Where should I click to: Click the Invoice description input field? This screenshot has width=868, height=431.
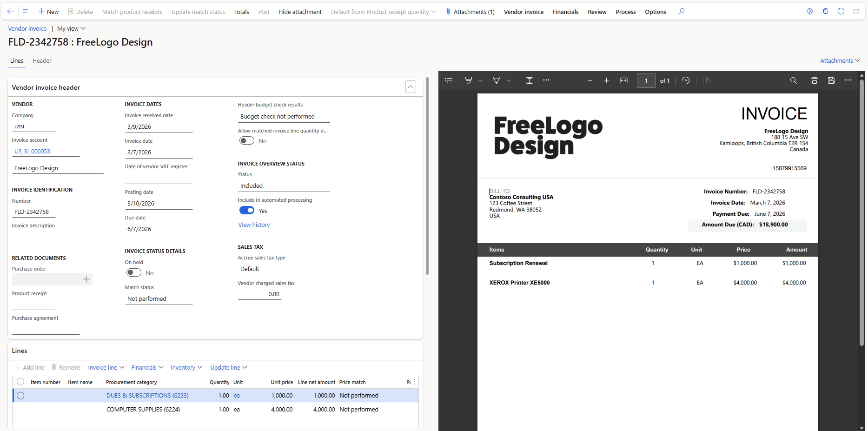click(x=58, y=237)
